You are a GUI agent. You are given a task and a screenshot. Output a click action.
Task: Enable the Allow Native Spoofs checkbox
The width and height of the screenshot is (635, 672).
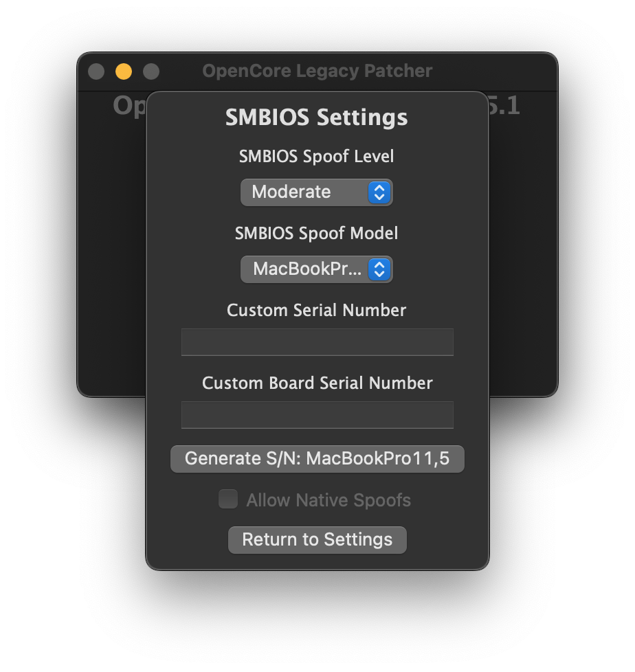click(228, 500)
